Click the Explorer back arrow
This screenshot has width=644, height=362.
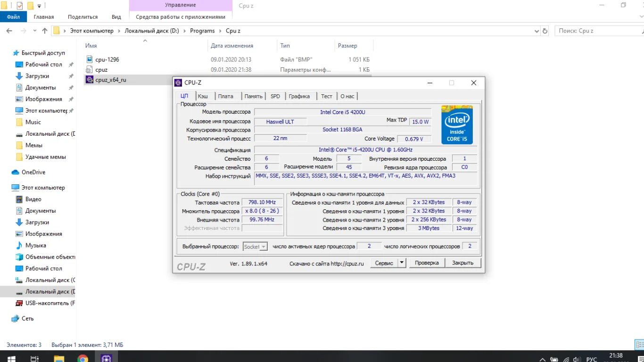(x=9, y=31)
